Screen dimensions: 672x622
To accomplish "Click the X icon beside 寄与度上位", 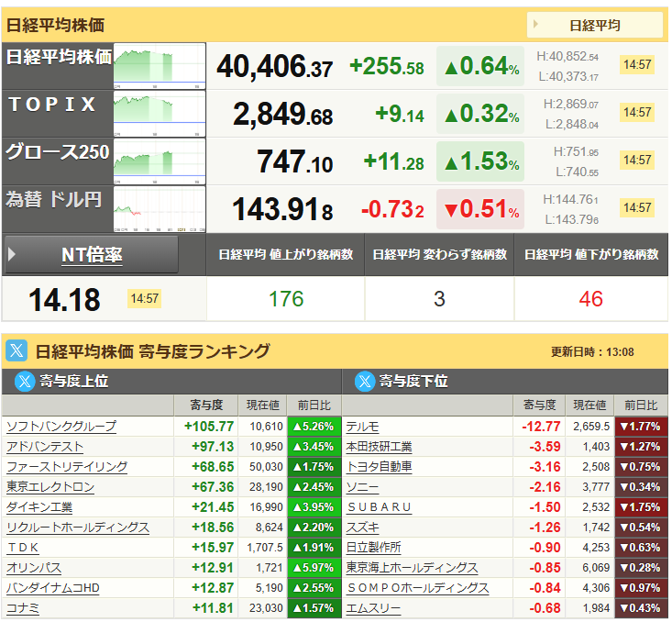I will (x=25, y=381).
